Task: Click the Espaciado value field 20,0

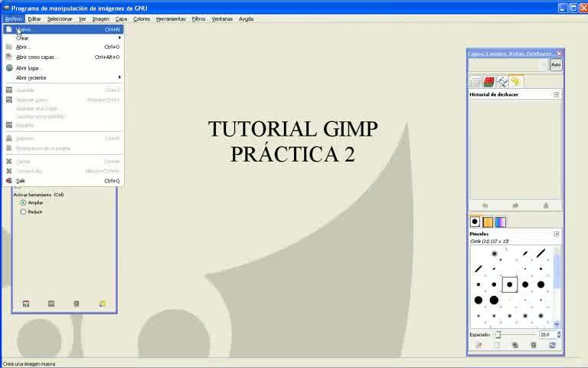Action: click(547, 334)
